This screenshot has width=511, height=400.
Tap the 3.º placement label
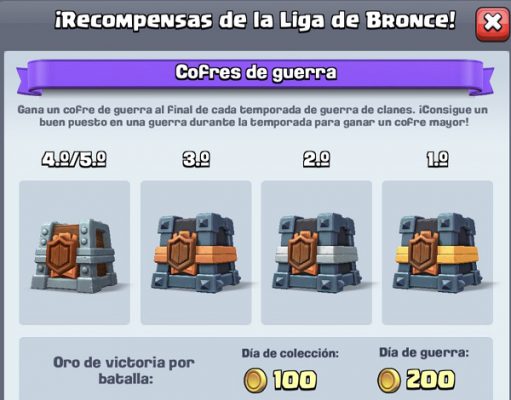[x=196, y=159]
